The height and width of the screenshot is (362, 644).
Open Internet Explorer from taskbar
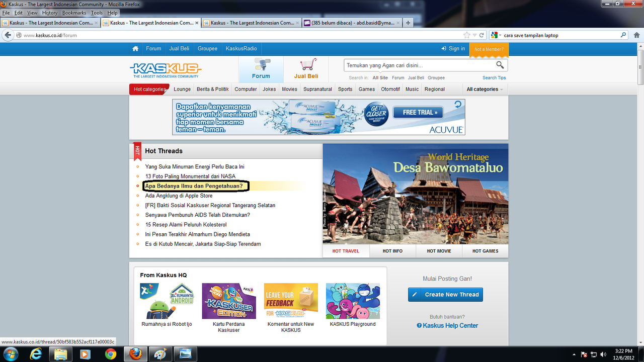point(36,354)
